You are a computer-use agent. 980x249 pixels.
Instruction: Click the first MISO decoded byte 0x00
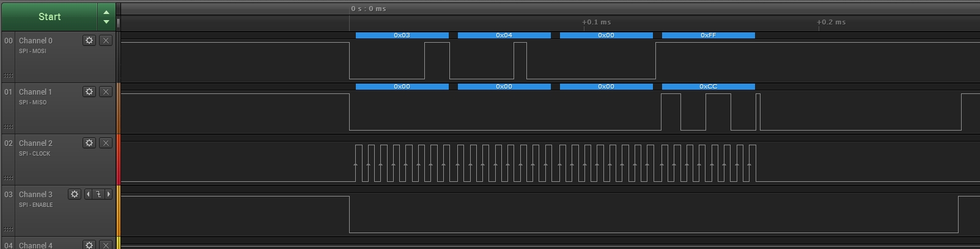pyautogui.click(x=402, y=87)
